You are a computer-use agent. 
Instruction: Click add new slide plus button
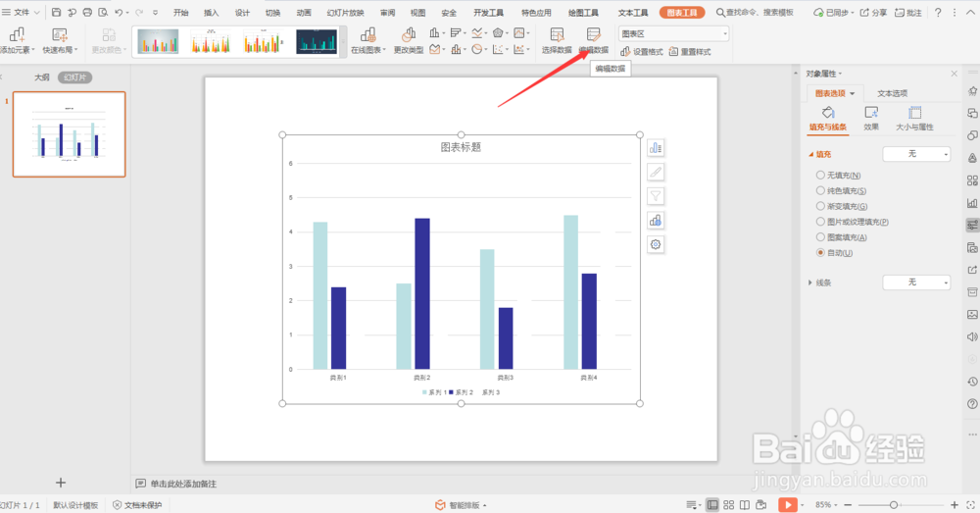click(x=61, y=483)
